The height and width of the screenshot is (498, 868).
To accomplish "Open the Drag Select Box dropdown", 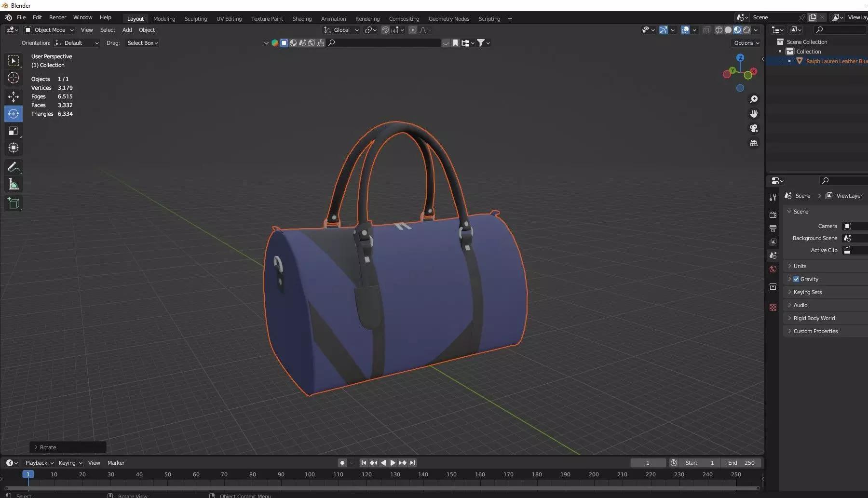I will pos(142,43).
